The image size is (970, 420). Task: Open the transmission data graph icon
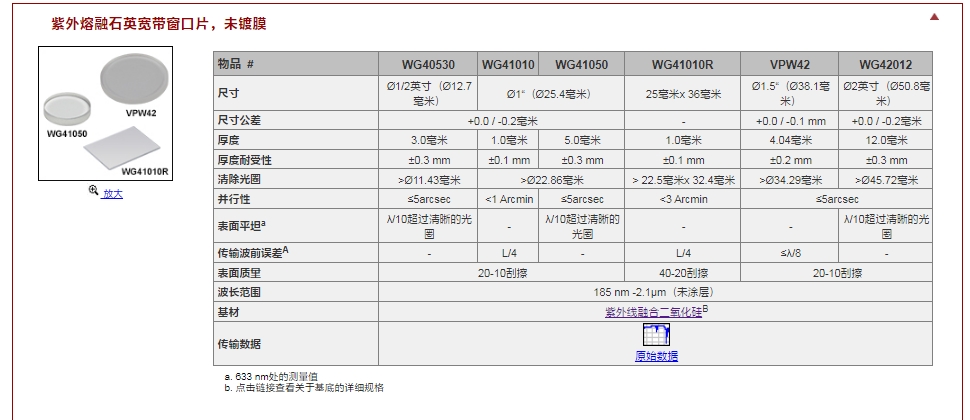[x=656, y=335]
